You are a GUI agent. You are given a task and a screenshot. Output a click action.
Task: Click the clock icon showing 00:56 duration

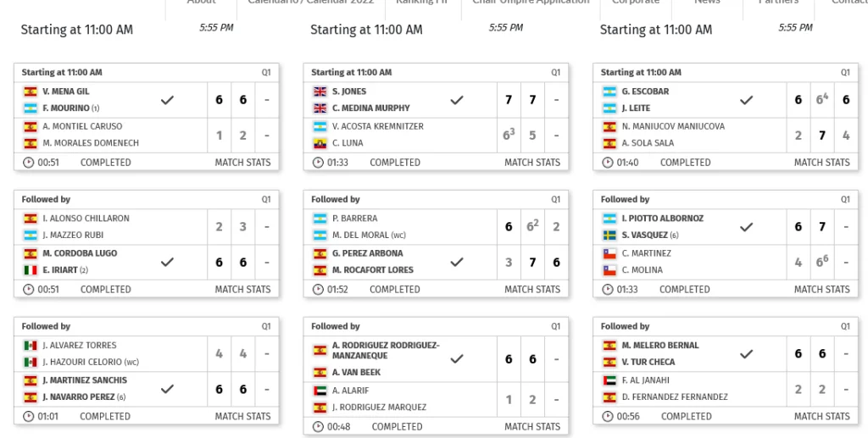(608, 417)
